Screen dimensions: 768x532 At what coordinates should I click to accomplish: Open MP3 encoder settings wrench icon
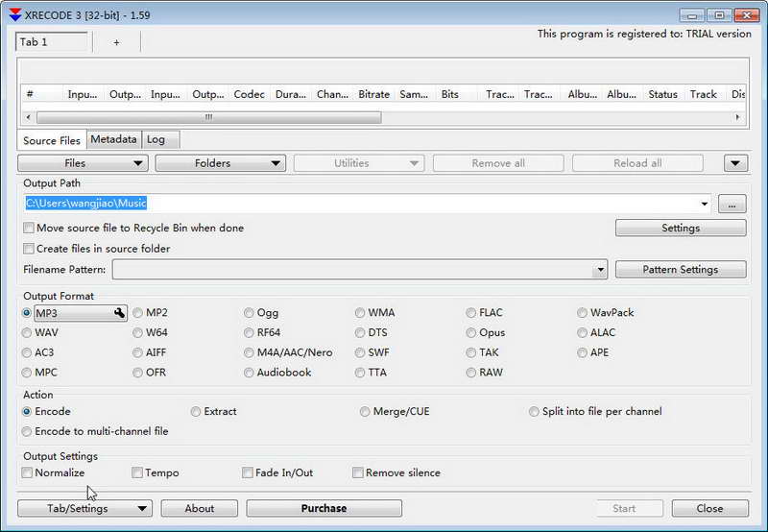(x=119, y=313)
